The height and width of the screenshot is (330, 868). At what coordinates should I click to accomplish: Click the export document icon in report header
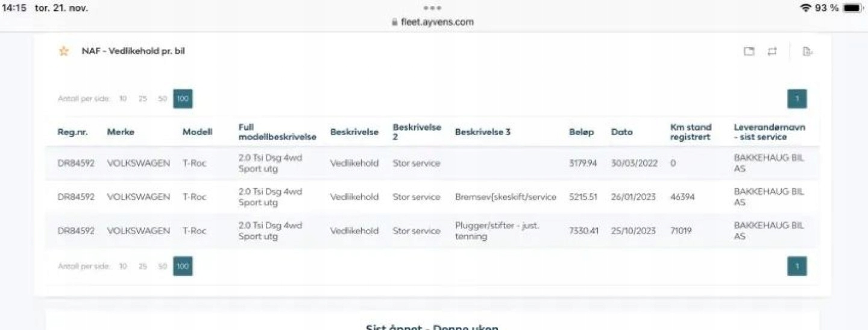[807, 52]
